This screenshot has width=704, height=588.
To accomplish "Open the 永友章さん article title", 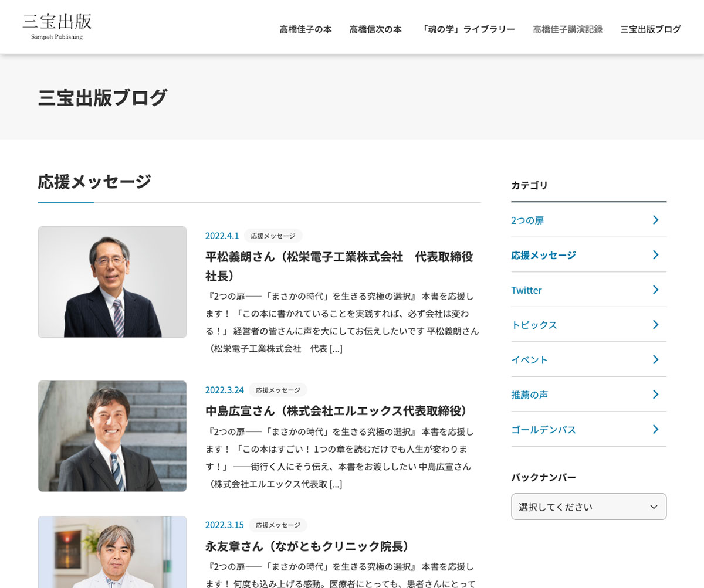I will [x=307, y=546].
